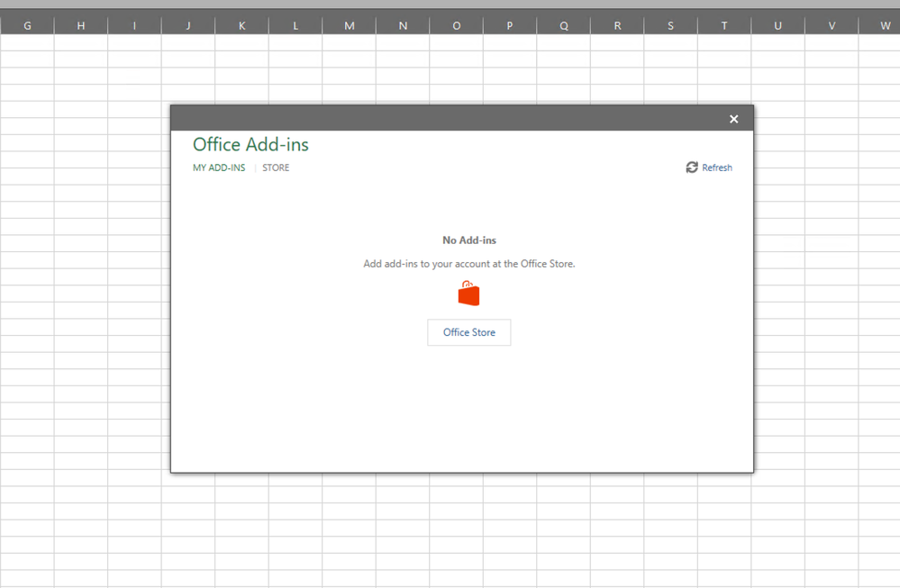Select column R header
The height and width of the screenshot is (588, 900).
click(x=617, y=25)
